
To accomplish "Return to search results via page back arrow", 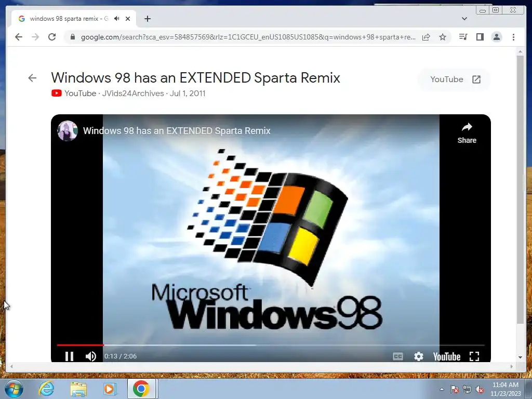I will pyautogui.click(x=32, y=78).
